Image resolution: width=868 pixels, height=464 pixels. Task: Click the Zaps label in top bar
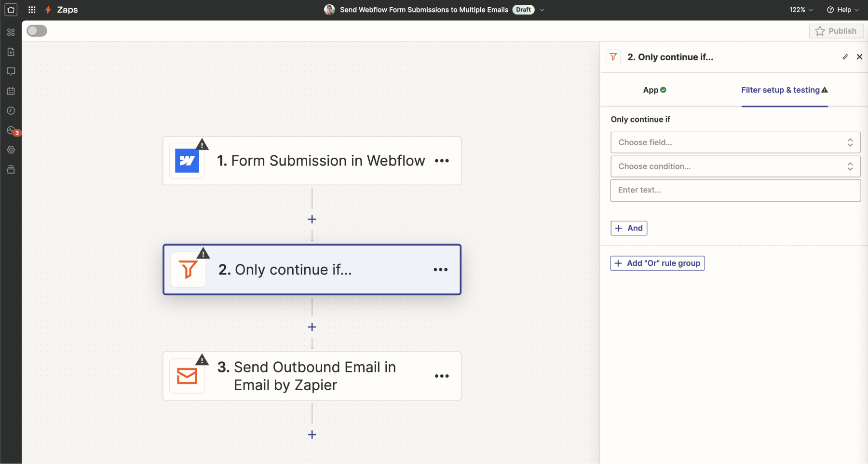68,10
